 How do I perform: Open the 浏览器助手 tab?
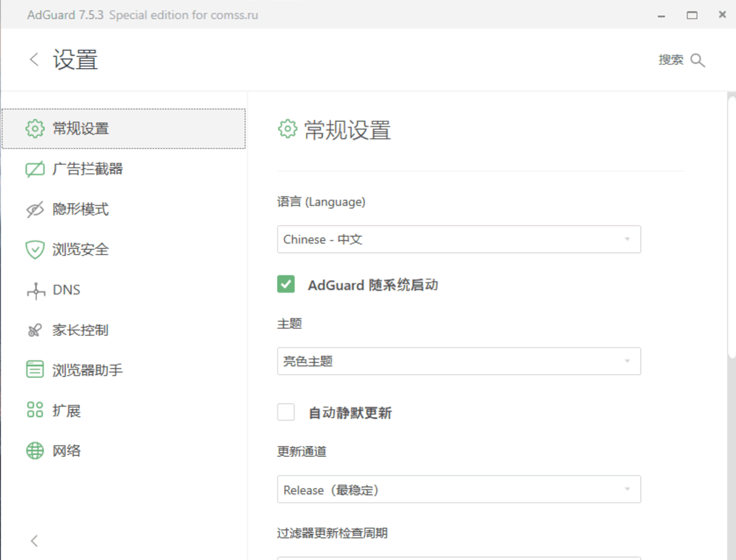pyautogui.click(x=124, y=370)
